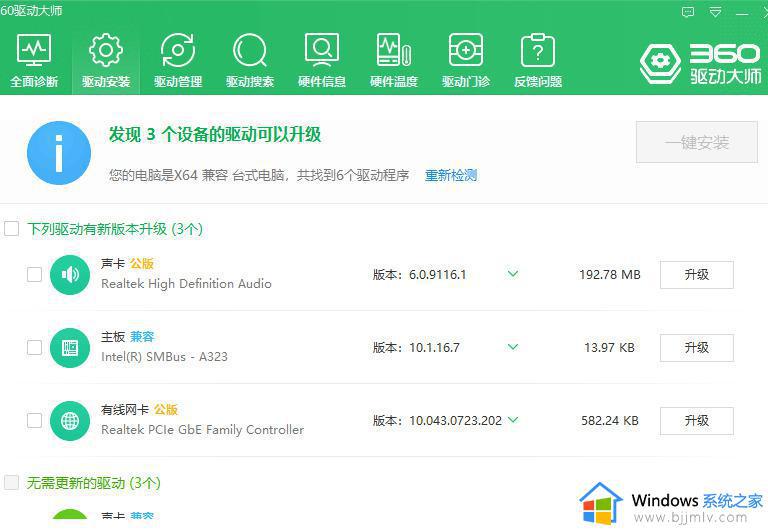This screenshot has width=768, height=531.
Task: Check the 无需更新的驱动 group checkbox
Action: click(x=12, y=483)
